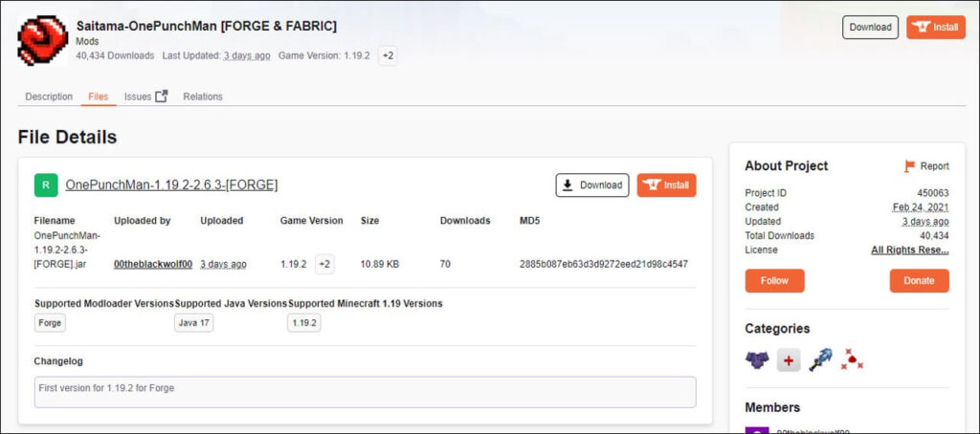Open the Relations tab
980x434 pixels.
pyautogui.click(x=203, y=97)
